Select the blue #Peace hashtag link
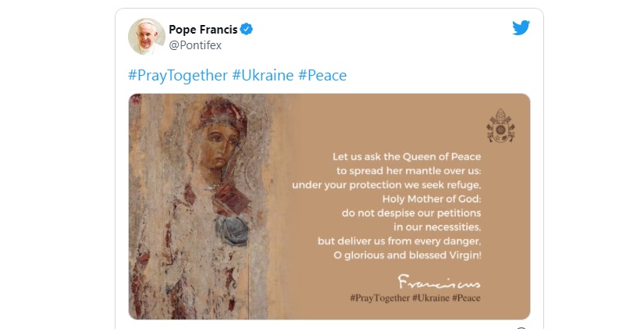644x332 pixels. click(x=322, y=76)
